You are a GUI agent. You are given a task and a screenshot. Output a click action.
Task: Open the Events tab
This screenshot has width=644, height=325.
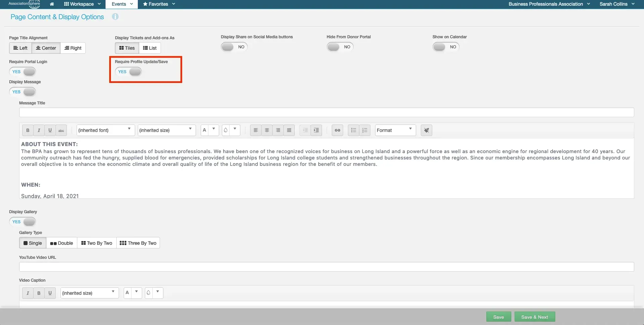click(x=122, y=4)
